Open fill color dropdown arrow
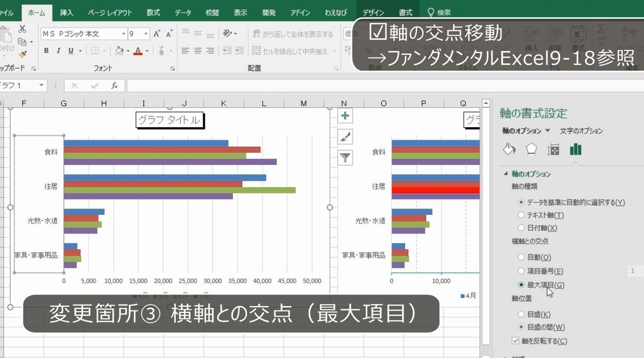Screen dimensions: 644x358 click(x=128, y=51)
